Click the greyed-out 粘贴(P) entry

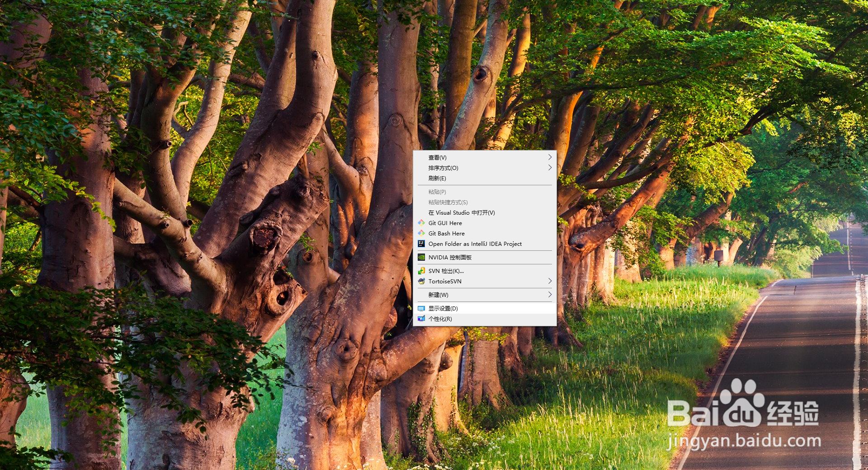point(485,192)
